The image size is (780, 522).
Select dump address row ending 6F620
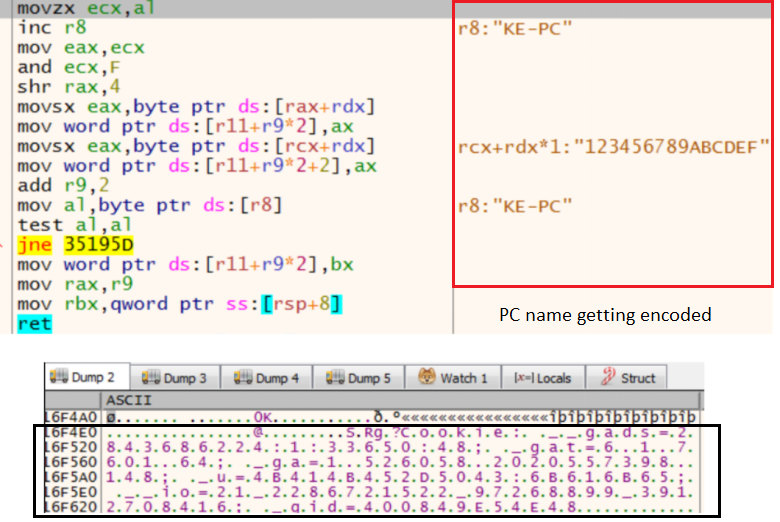pyautogui.click(x=71, y=507)
